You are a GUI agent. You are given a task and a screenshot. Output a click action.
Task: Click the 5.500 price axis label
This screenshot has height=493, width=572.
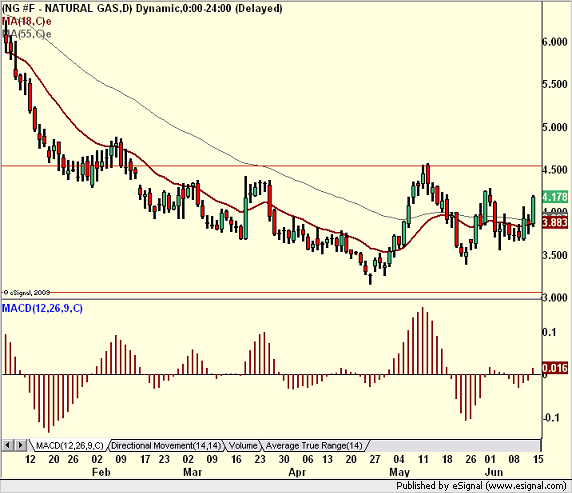(x=555, y=84)
